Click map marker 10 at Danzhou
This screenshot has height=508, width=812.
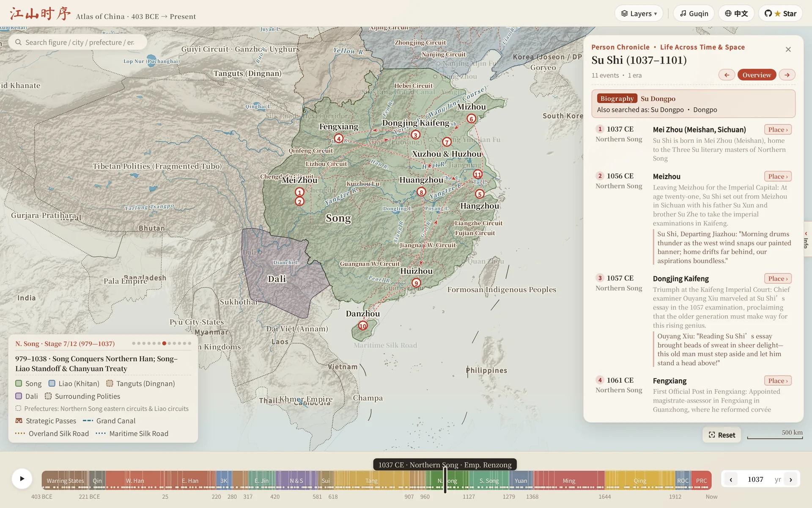pos(363,326)
